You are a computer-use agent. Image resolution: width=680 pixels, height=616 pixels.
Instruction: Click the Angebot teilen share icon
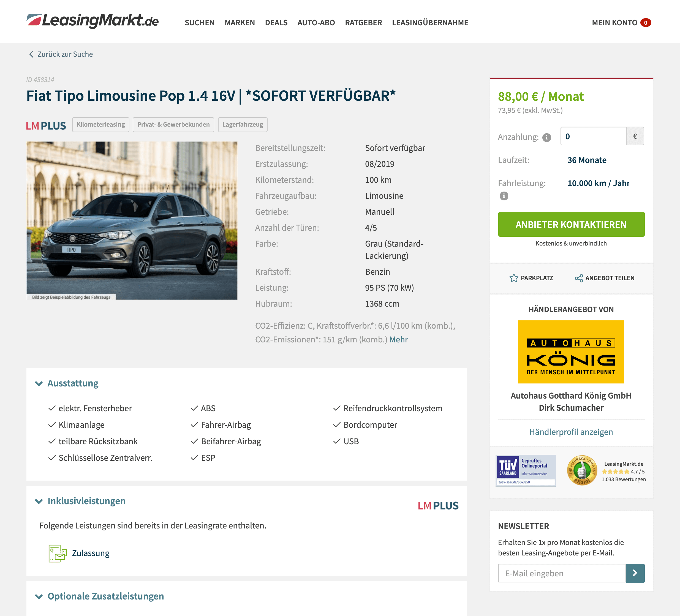(578, 278)
